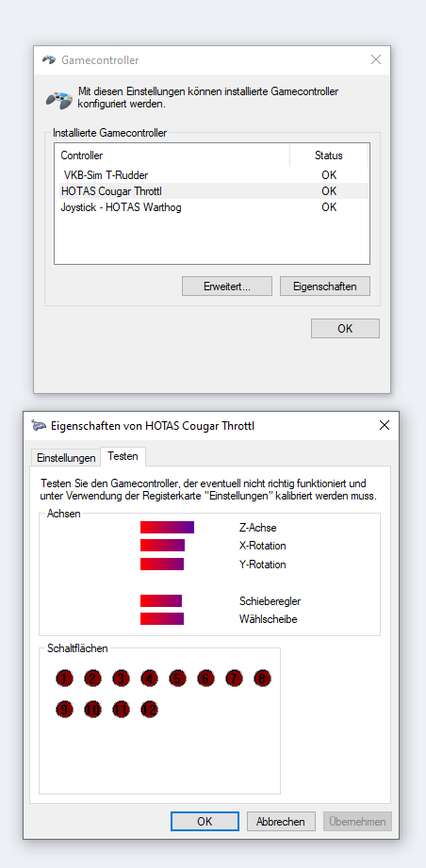426x868 pixels.
Task: Open the Erweitert... dialog
Action: (x=227, y=287)
